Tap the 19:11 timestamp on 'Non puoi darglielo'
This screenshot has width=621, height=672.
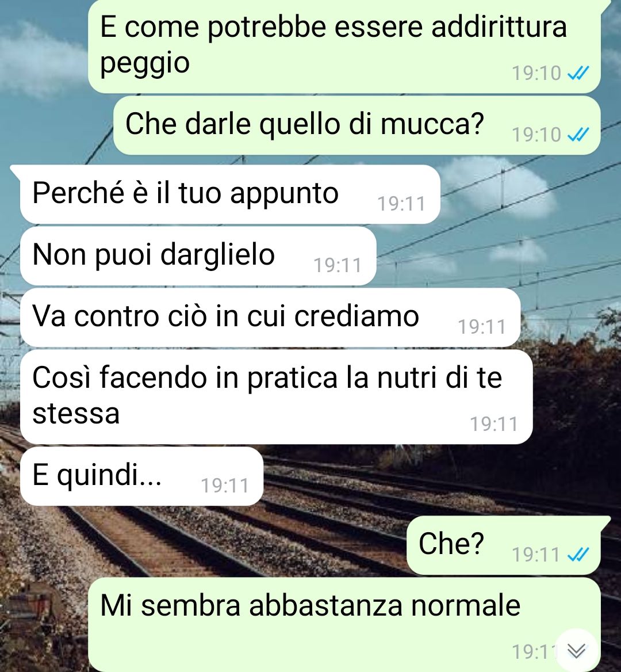point(338,266)
